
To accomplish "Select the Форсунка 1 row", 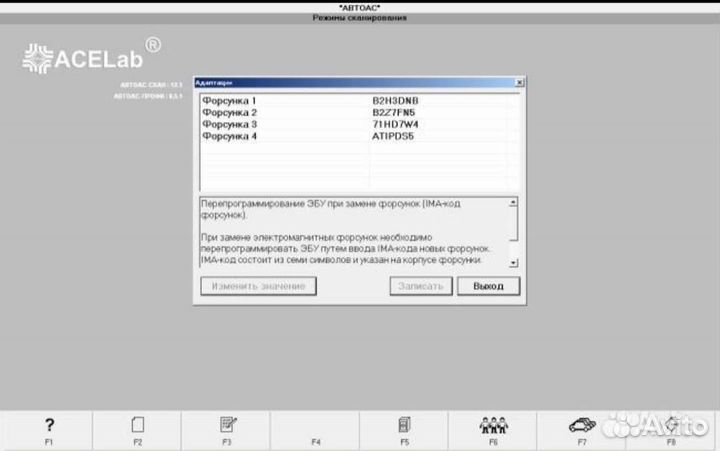I will 360,101.
